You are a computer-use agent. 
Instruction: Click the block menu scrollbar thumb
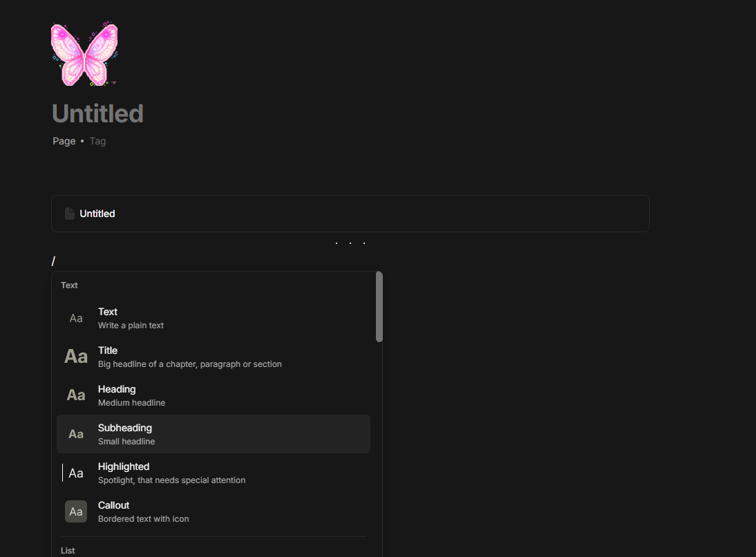pos(379,307)
